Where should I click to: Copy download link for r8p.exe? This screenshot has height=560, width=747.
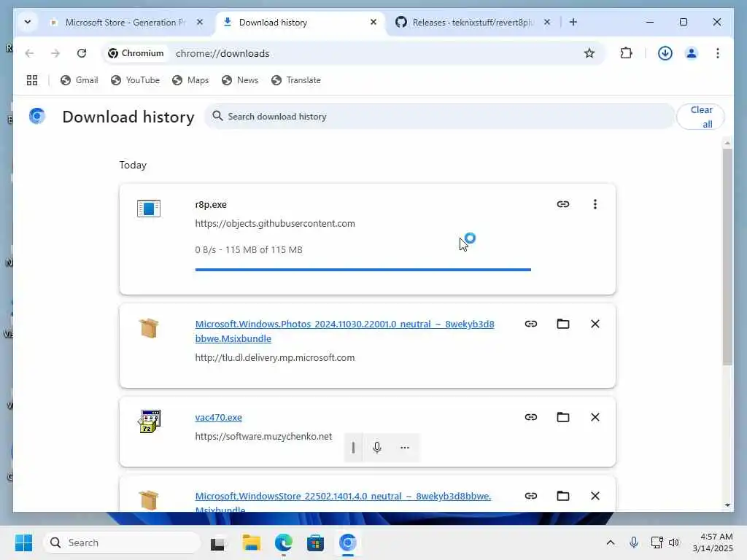(x=562, y=204)
